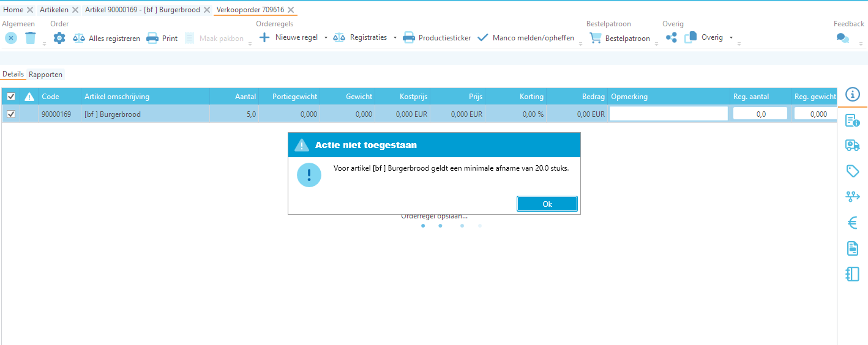Switch to the Rapporten tab
This screenshot has height=345, width=868.
[45, 75]
